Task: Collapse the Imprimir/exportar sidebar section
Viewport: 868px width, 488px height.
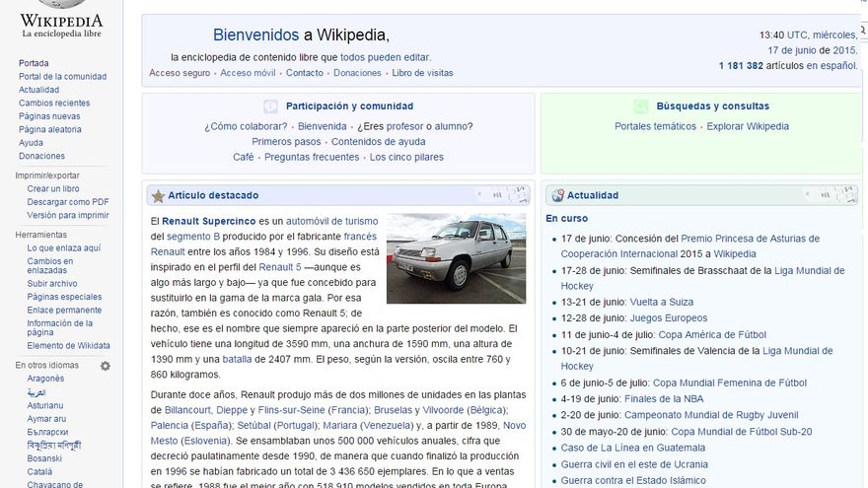Action: [47, 175]
